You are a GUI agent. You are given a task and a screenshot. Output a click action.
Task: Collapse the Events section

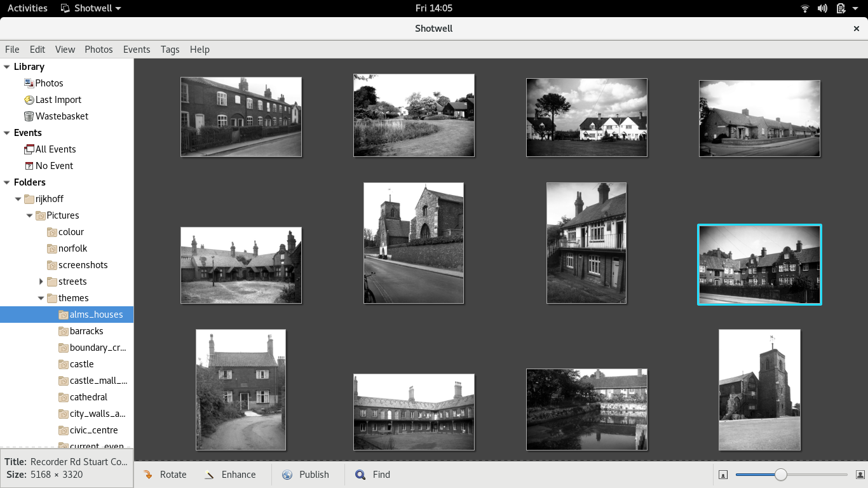[x=7, y=133]
